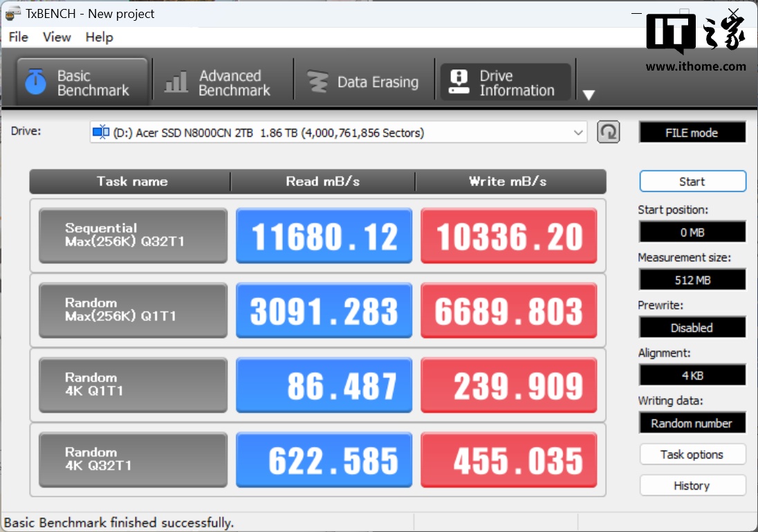Screen dimensions: 758x532
Task: Refresh the drive list with reload icon
Action: tap(608, 132)
